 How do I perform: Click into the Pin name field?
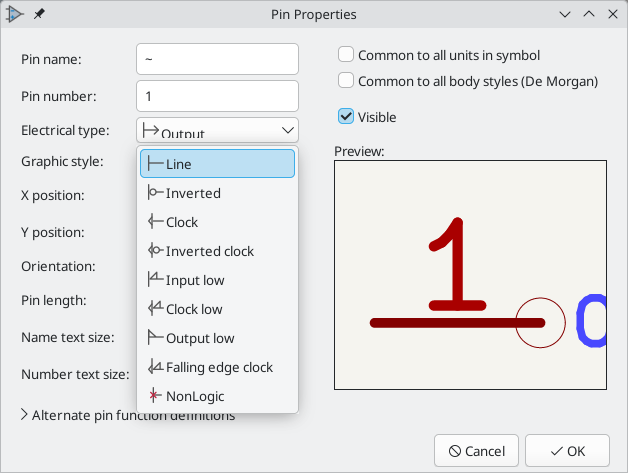tap(217, 59)
